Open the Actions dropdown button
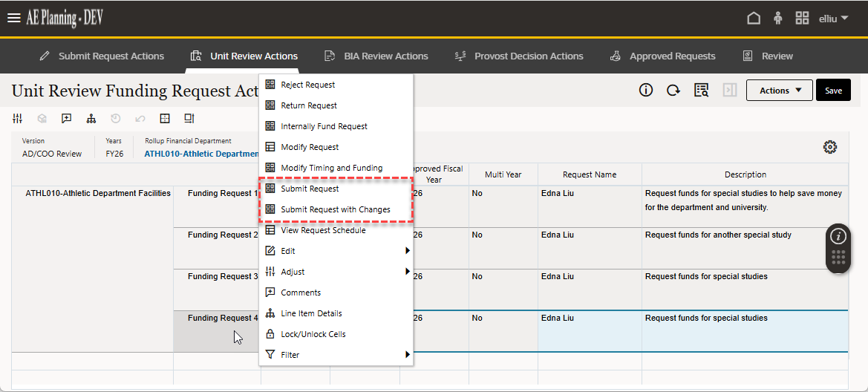Screen dimensions: 868x392 [x=780, y=91]
